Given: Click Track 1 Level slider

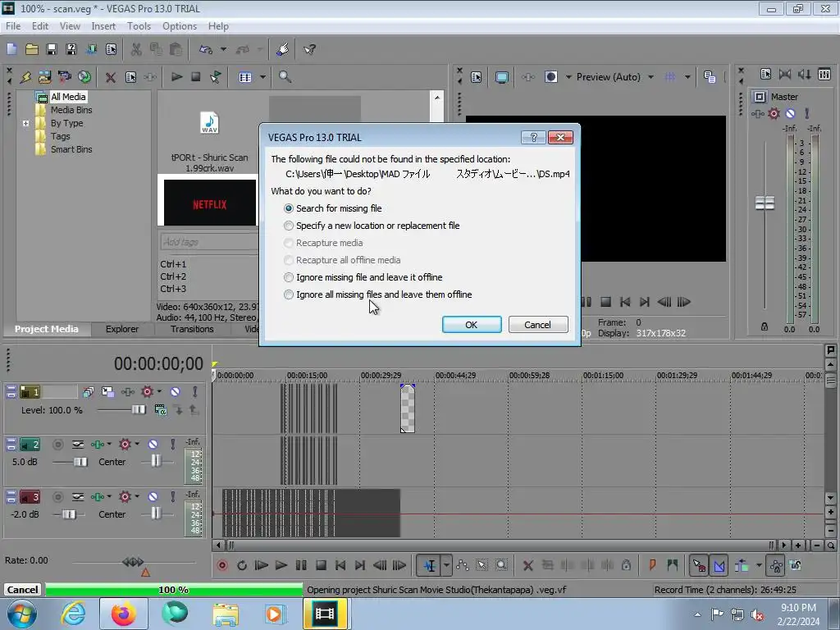Looking at the screenshot, I should [138, 410].
